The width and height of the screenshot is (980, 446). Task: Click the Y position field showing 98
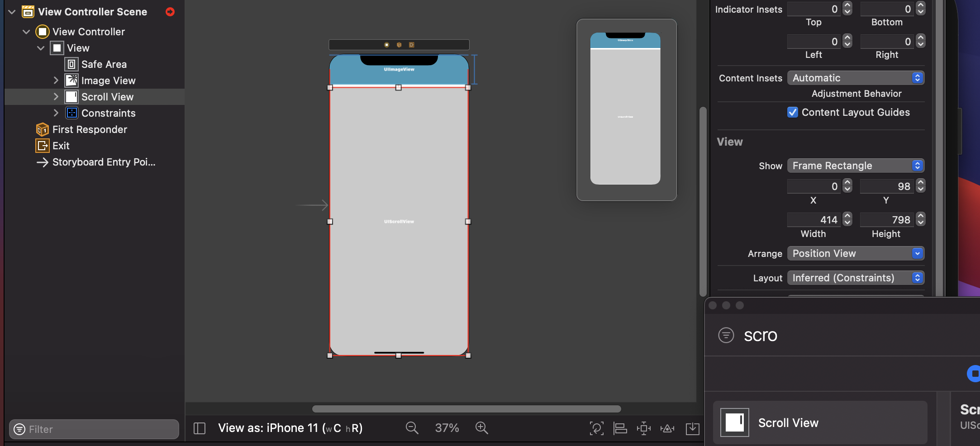pos(887,186)
